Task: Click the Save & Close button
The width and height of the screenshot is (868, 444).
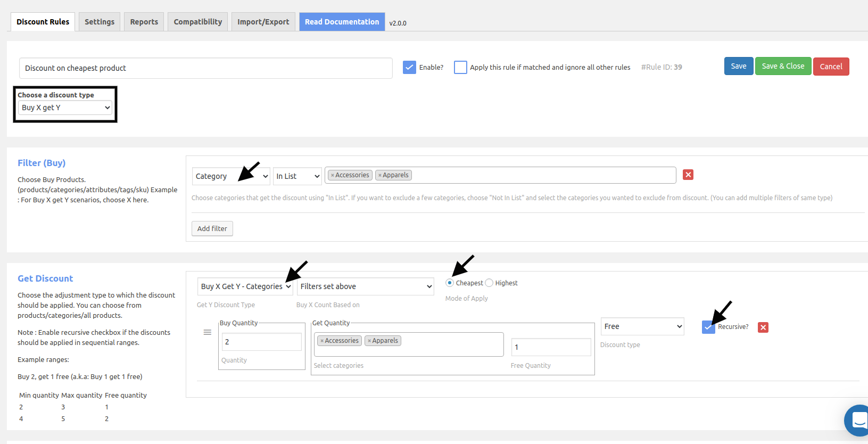Action: pyautogui.click(x=782, y=66)
